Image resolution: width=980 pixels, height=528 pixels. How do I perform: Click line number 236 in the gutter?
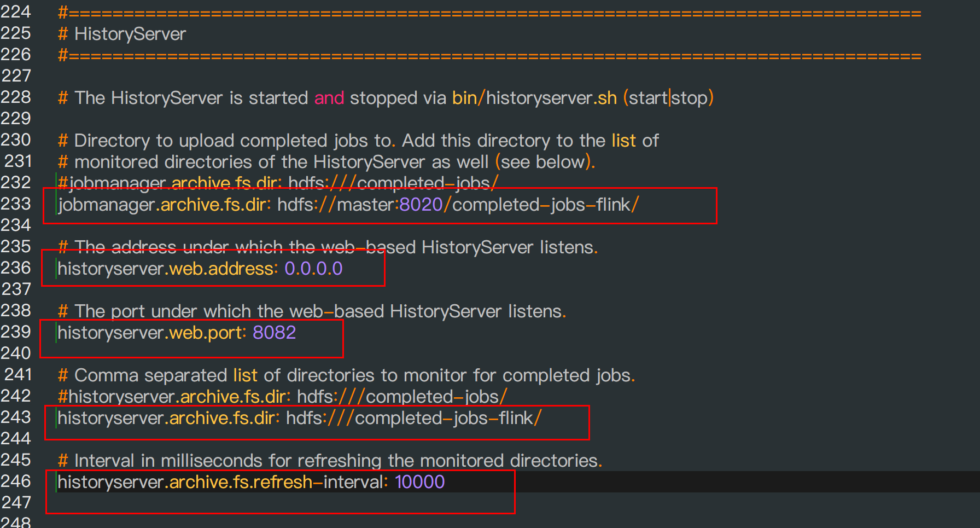[16, 268]
